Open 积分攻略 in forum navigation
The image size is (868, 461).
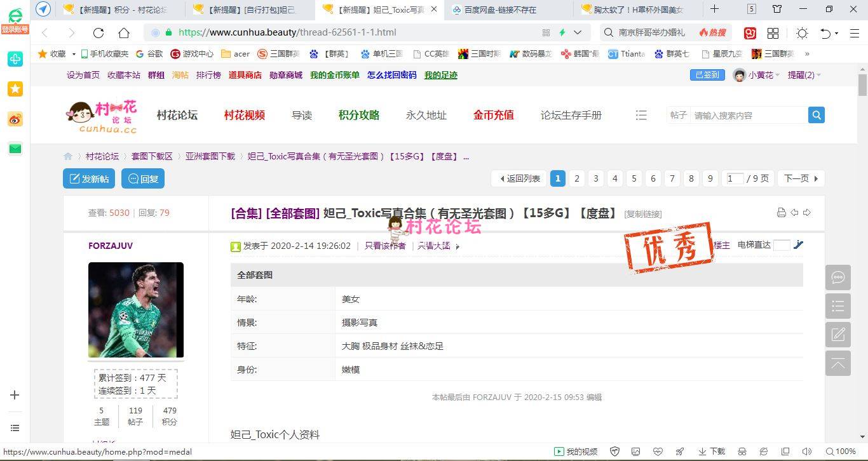pyautogui.click(x=359, y=115)
